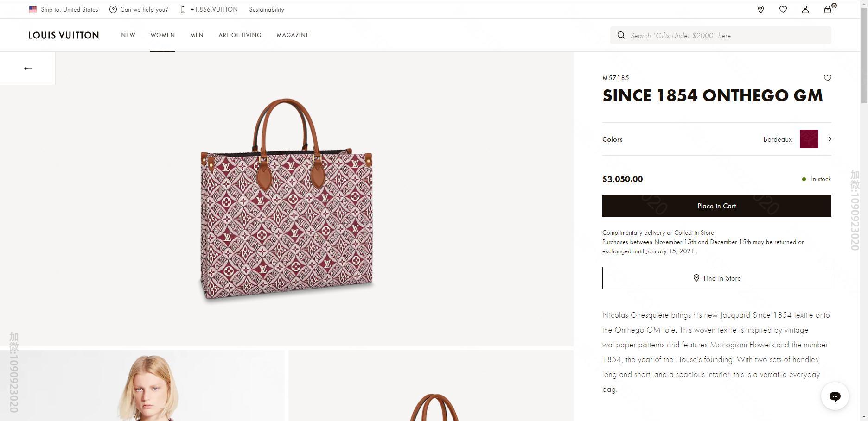
Task: Open wishlist heart icon in header
Action: [x=783, y=9]
